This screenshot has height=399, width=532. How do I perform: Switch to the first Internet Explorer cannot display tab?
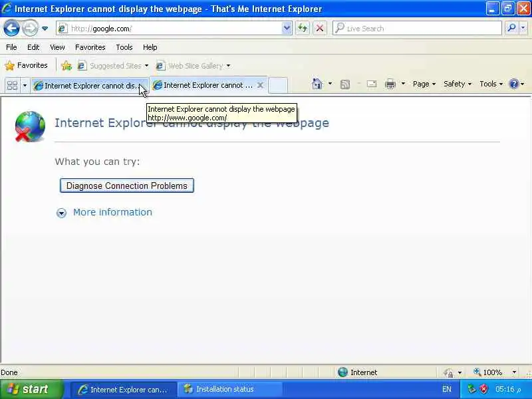(x=90, y=86)
